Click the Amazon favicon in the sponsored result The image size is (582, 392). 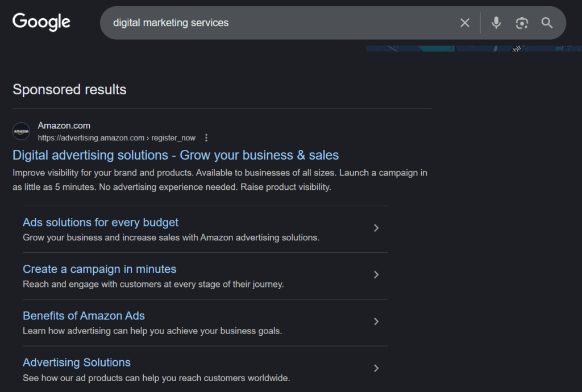pos(21,131)
